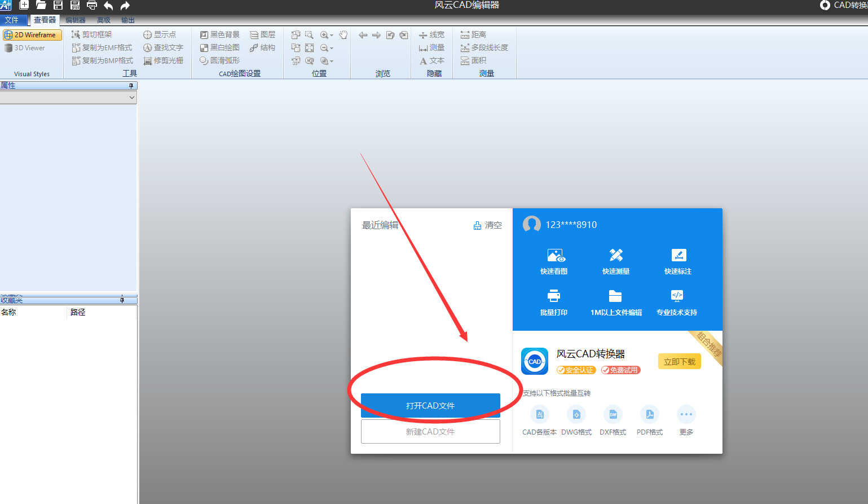Toggle 测量 hide option

pyautogui.click(x=431, y=47)
